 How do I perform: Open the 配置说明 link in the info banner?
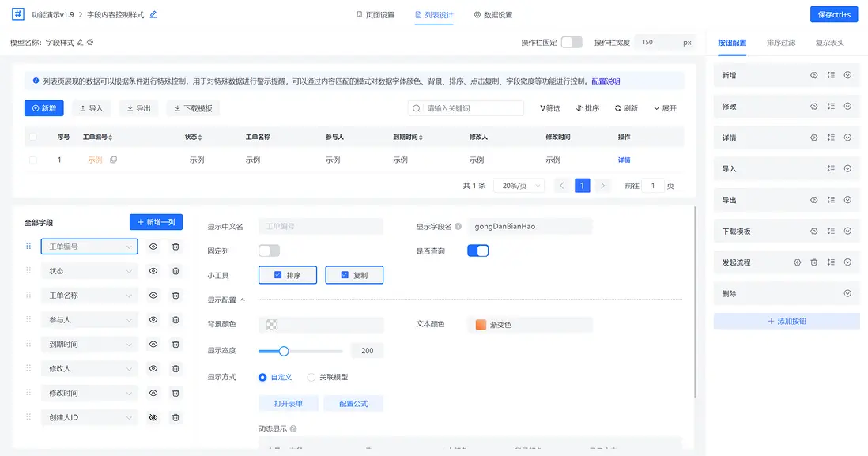coord(608,81)
